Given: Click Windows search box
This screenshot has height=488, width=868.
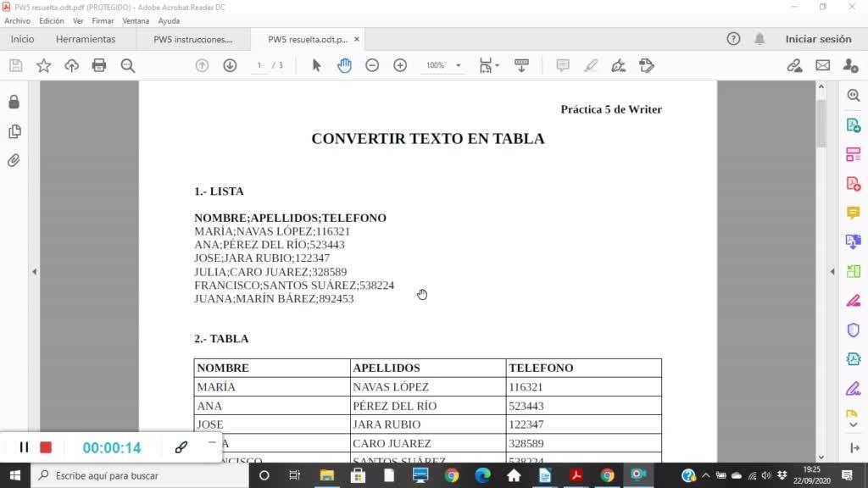Looking at the screenshot, I should (x=140, y=475).
